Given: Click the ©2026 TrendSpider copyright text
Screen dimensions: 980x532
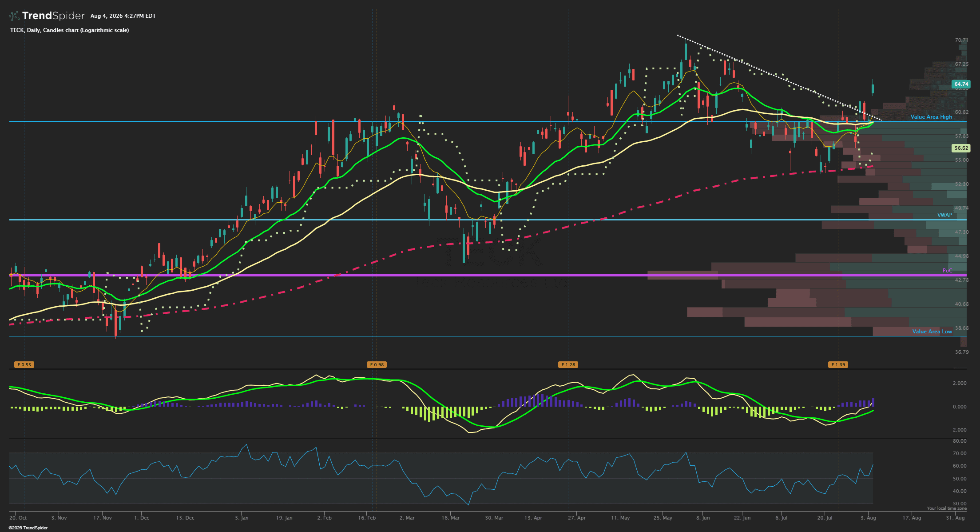Looking at the screenshot, I should (28, 528).
